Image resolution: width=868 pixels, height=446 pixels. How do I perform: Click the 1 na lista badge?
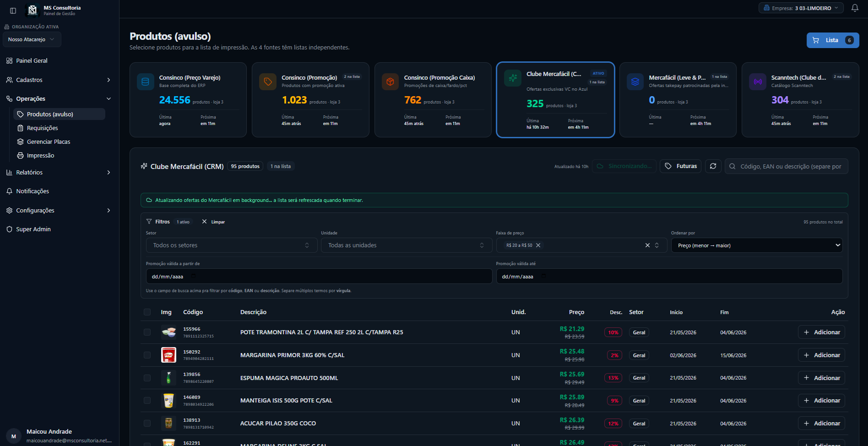(x=281, y=166)
